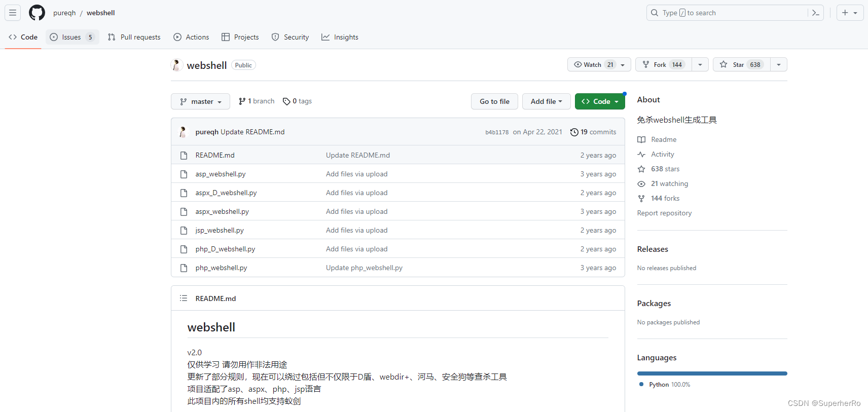The width and height of the screenshot is (868, 412).
Task: Click file icon next to README.md row
Action: 184,156
